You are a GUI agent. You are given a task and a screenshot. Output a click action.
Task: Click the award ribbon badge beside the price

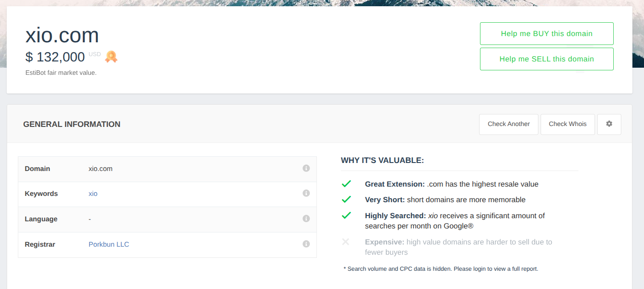pyautogui.click(x=111, y=57)
